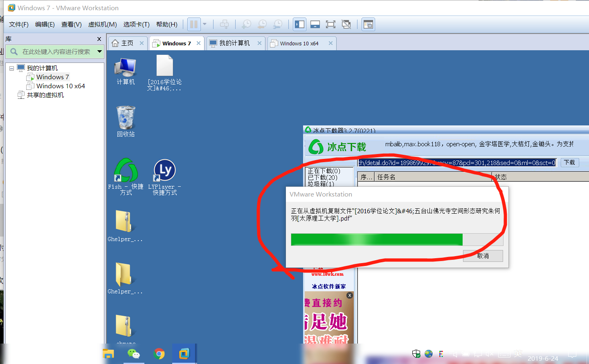Click the VMware Workstation taskbar icon

click(184, 354)
